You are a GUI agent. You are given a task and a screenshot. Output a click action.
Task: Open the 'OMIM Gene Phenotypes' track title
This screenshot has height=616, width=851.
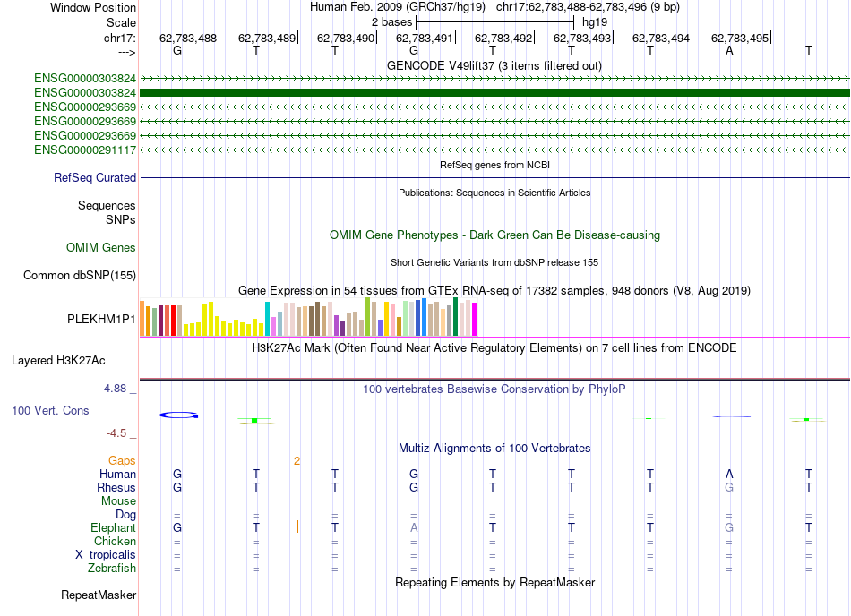coord(494,235)
